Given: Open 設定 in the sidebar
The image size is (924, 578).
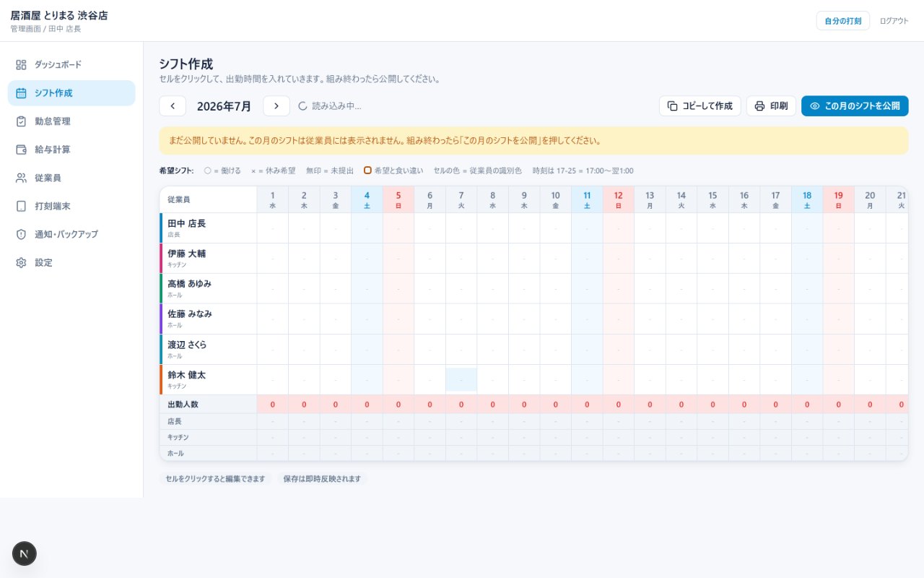Looking at the screenshot, I should pos(71,262).
